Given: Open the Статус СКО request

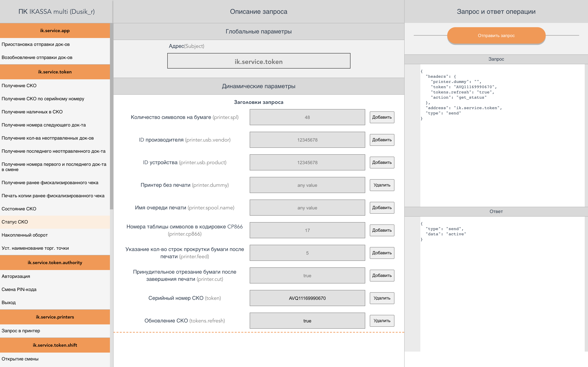Looking at the screenshot, I should [x=15, y=222].
